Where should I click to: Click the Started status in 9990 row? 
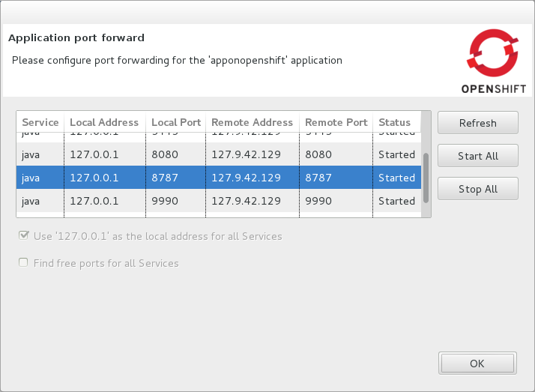396,201
